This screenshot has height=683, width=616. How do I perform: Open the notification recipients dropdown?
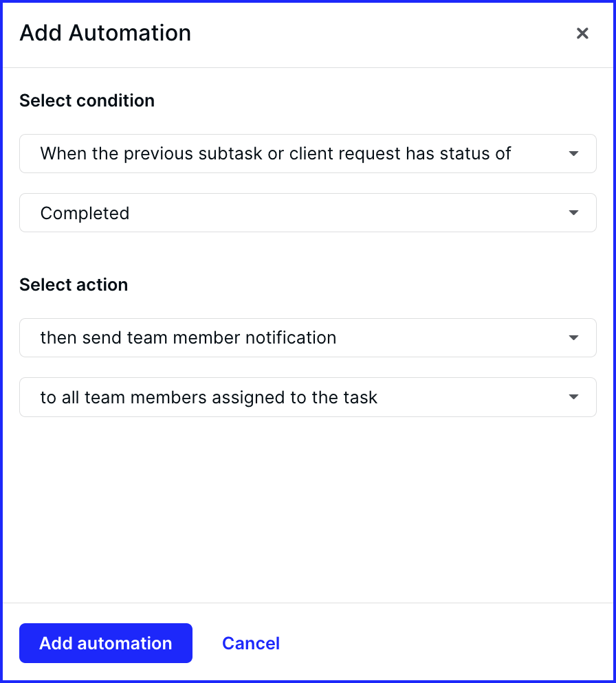pos(308,397)
